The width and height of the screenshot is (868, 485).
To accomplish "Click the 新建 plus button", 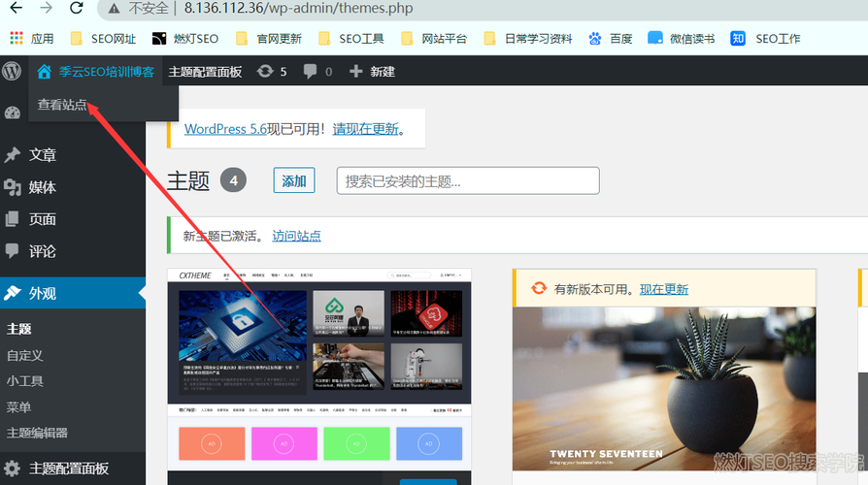I will tap(372, 72).
